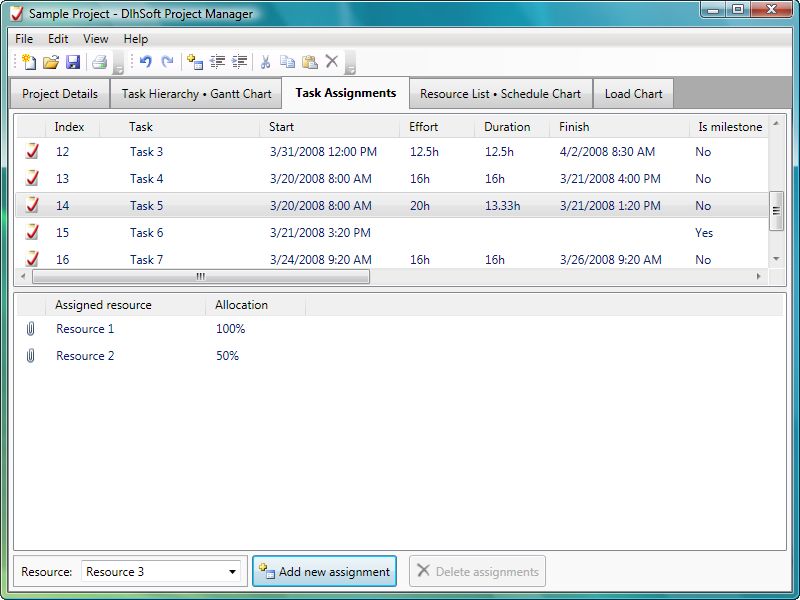Switch to the Load Chart tab
This screenshot has height=600, width=800.
pos(633,93)
